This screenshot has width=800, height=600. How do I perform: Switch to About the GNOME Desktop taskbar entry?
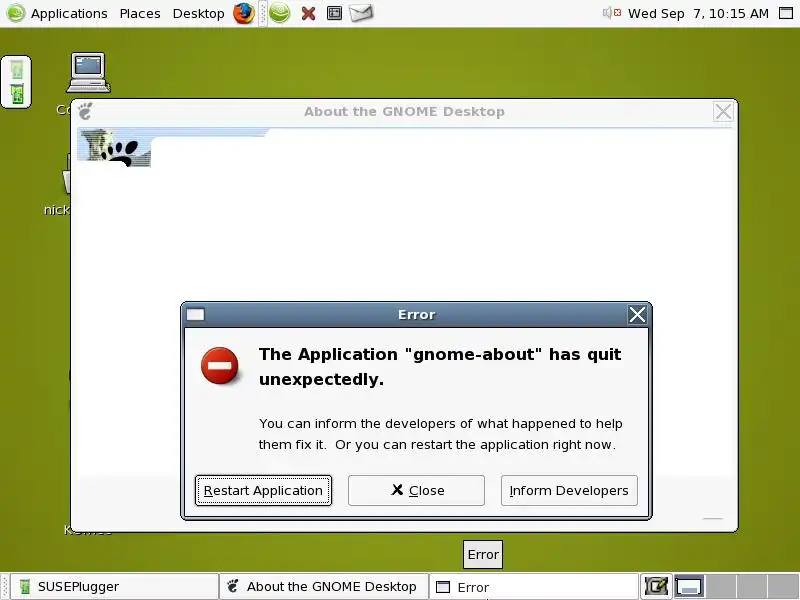323,587
